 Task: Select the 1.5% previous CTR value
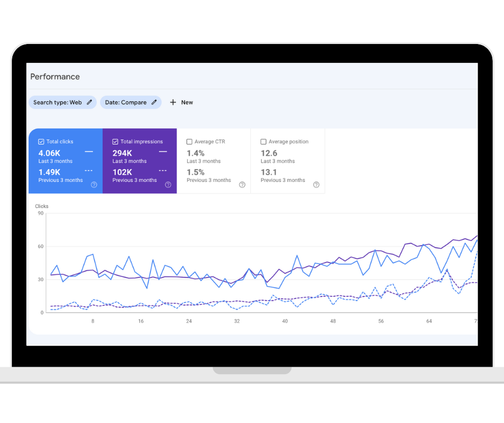[195, 172]
